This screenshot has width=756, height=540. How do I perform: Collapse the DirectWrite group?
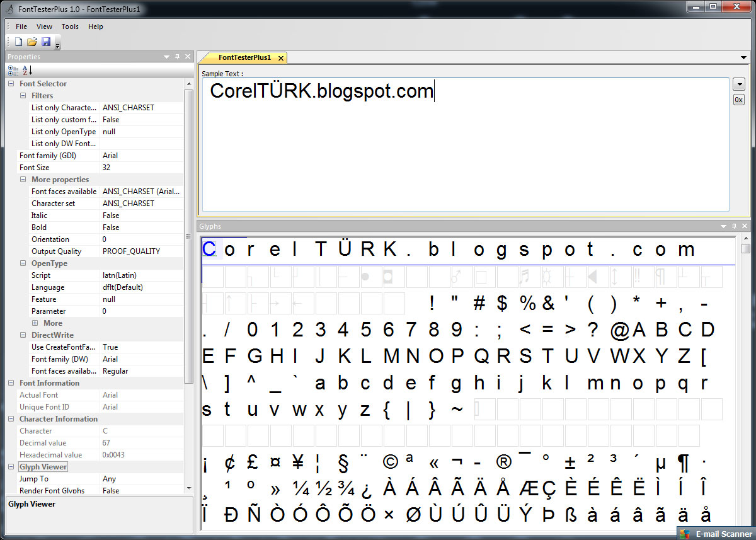[23, 335]
